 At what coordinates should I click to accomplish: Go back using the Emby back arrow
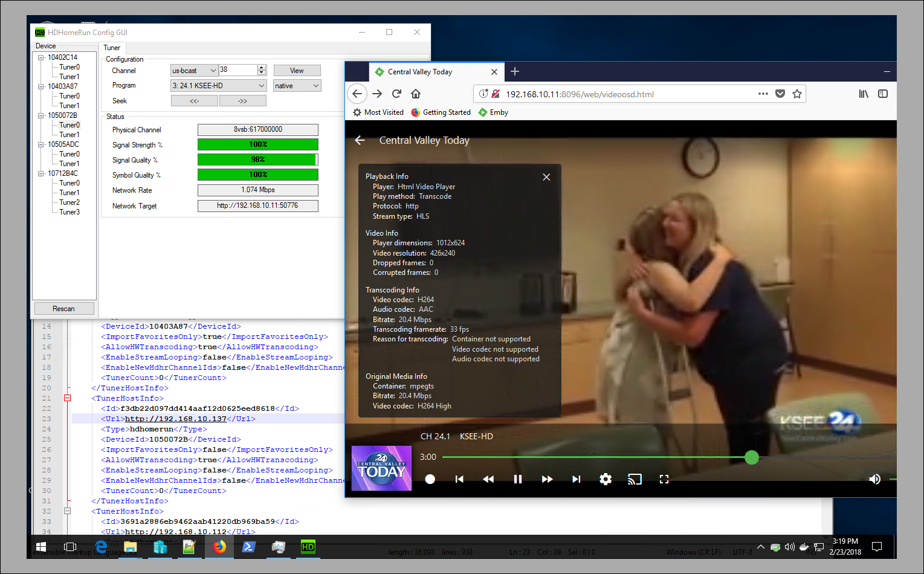(360, 140)
